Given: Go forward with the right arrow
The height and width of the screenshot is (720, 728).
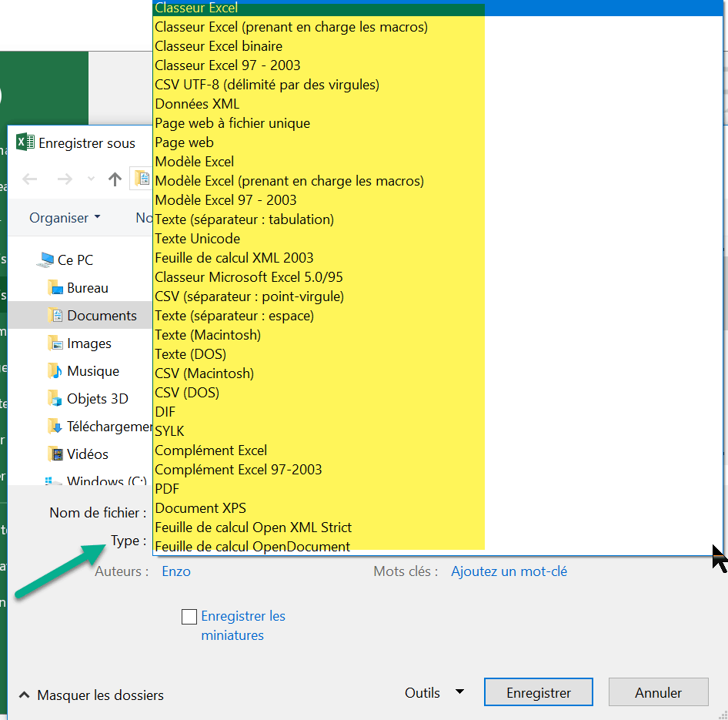Looking at the screenshot, I should coord(65,179).
